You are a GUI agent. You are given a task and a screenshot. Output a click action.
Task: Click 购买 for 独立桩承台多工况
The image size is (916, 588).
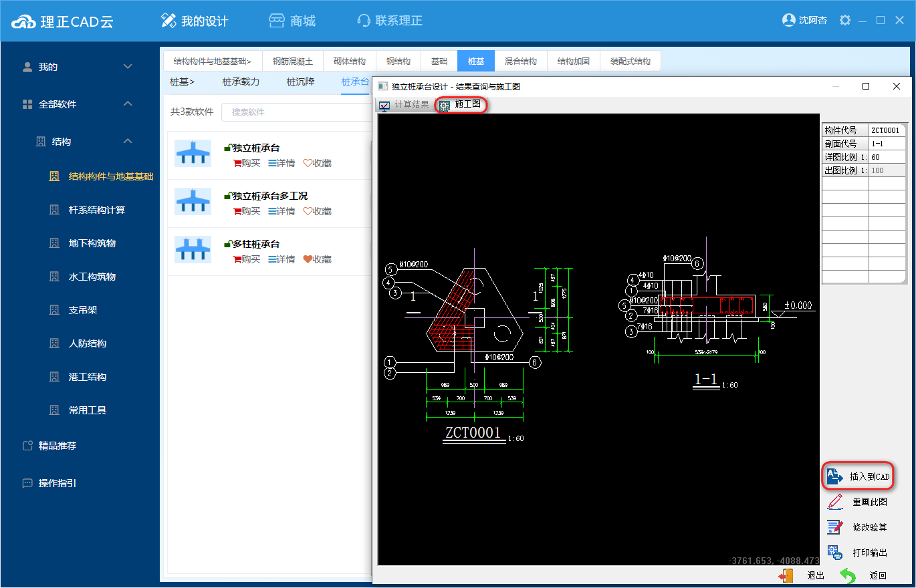246,211
